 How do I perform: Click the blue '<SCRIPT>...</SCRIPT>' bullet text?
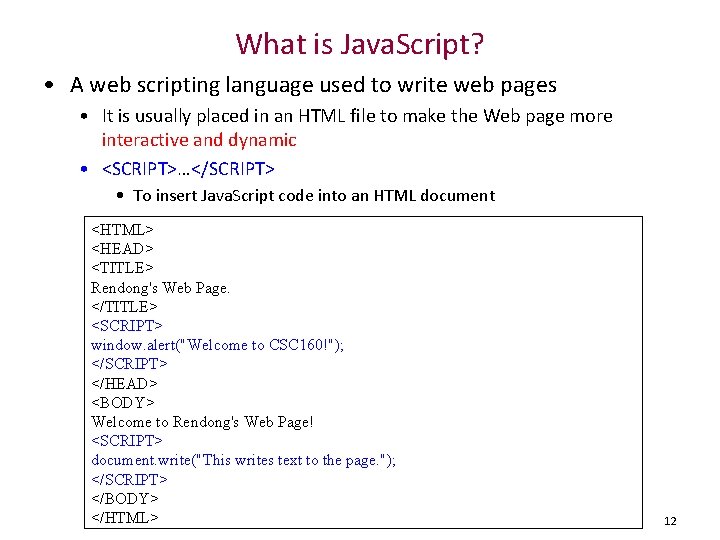[188, 169]
